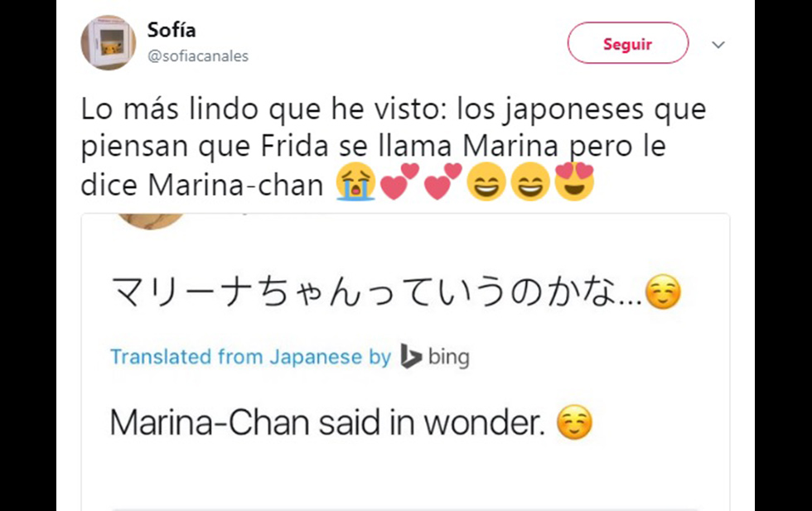
Task: Click the quoted tweet's cropped avatar
Action: point(149,219)
